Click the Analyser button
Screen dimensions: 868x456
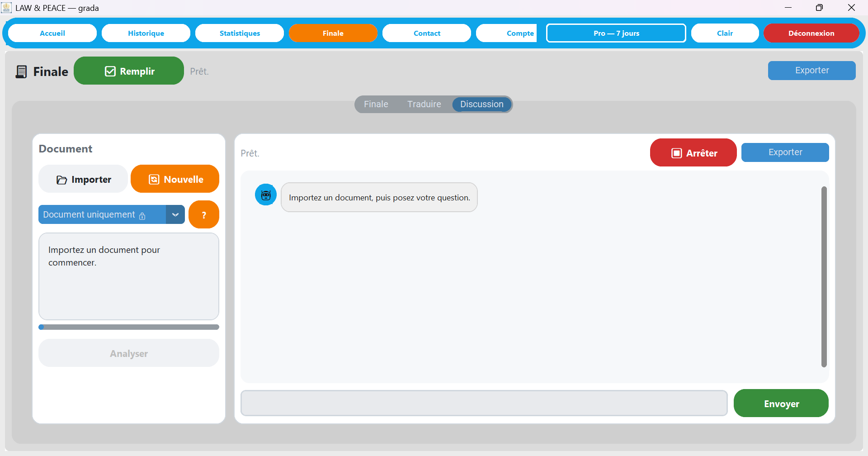(x=129, y=353)
